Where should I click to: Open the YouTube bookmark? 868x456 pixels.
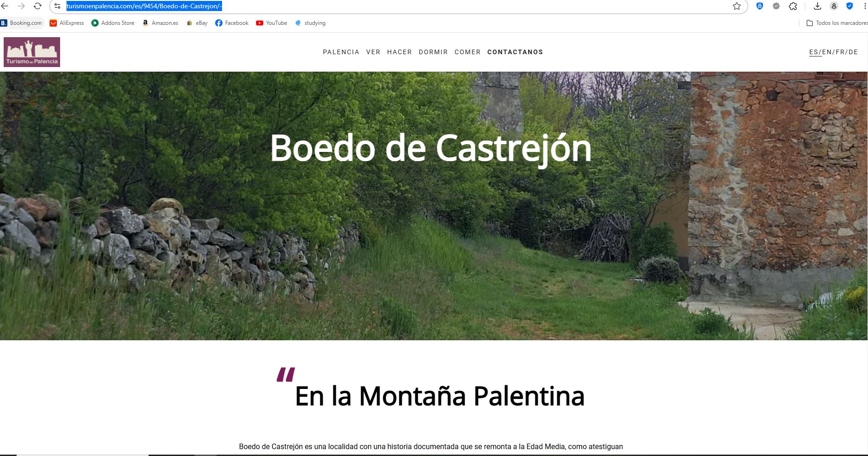click(x=272, y=23)
